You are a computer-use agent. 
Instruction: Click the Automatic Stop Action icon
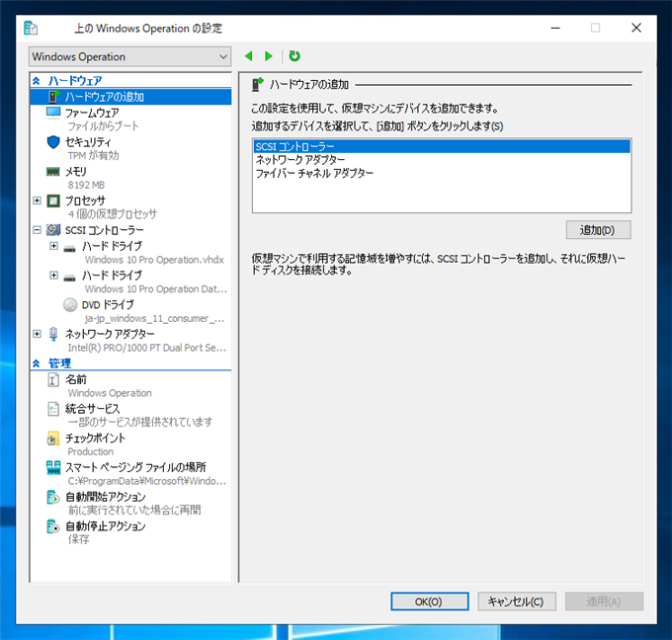coord(53,526)
